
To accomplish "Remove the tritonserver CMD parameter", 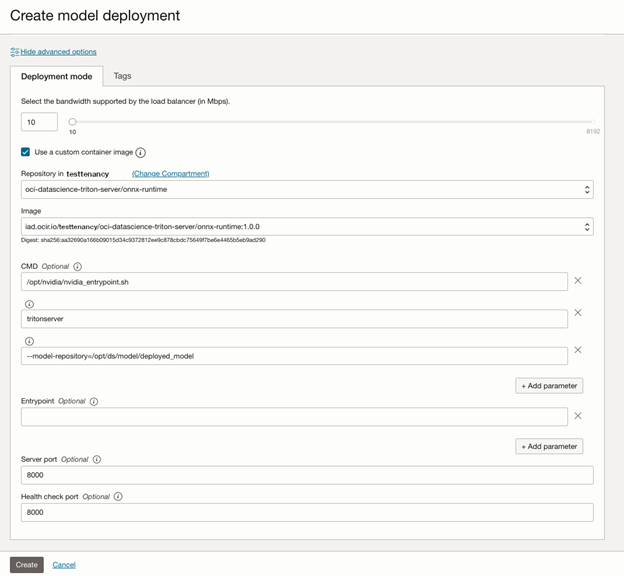I will point(578,313).
